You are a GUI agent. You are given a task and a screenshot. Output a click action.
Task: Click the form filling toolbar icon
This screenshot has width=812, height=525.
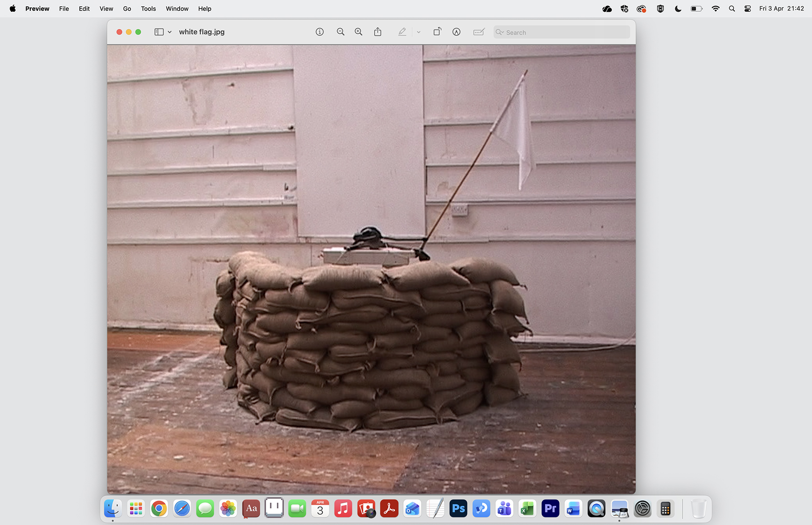coord(479,32)
